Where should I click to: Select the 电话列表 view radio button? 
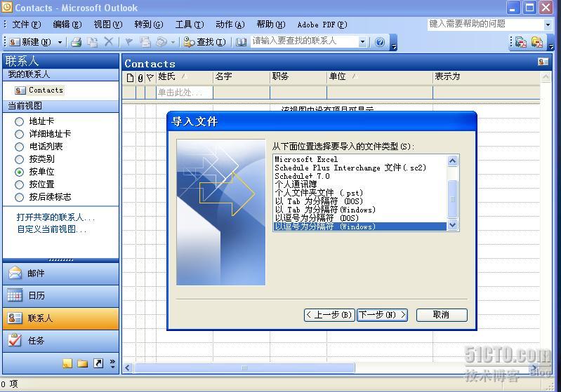coord(20,147)
